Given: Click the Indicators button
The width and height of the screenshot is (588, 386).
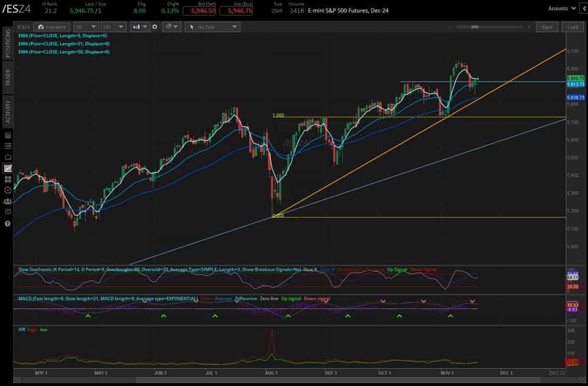Looking at the screenshot, I should (52, 26).
